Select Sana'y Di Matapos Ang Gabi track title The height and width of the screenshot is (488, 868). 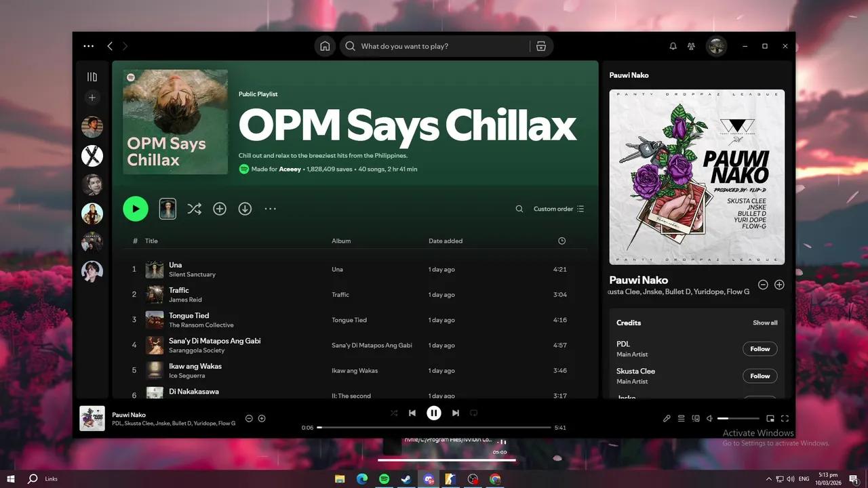point(215,341)
